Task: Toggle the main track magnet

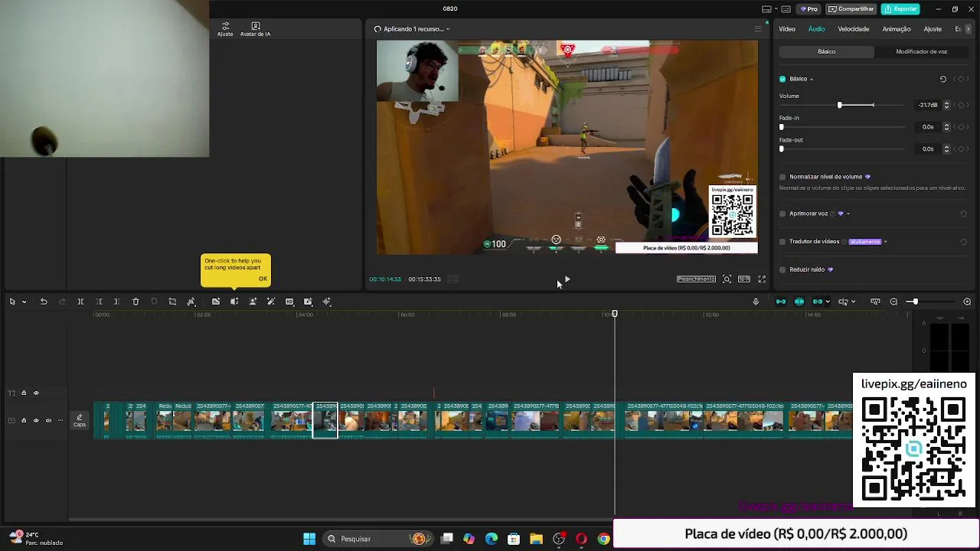Action: coord(781,302)
